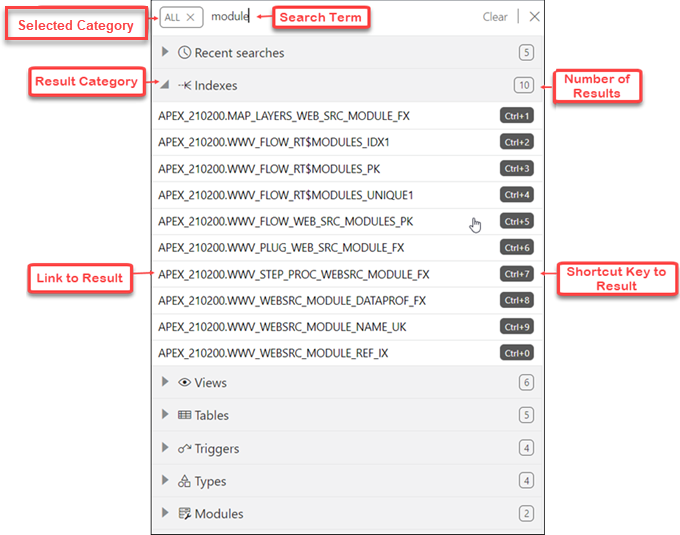Image resolution: width=680 pixels, height=535 pixels.
Task: Open APEX_210200.WWV_FLOW_RT$MODULES_IDX1 result
Action: click(x=274, y=142)
